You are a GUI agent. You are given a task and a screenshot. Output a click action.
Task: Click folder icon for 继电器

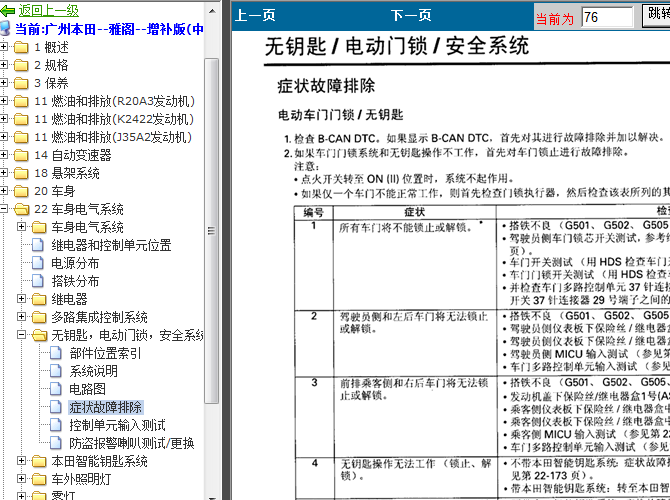(39, 299)
